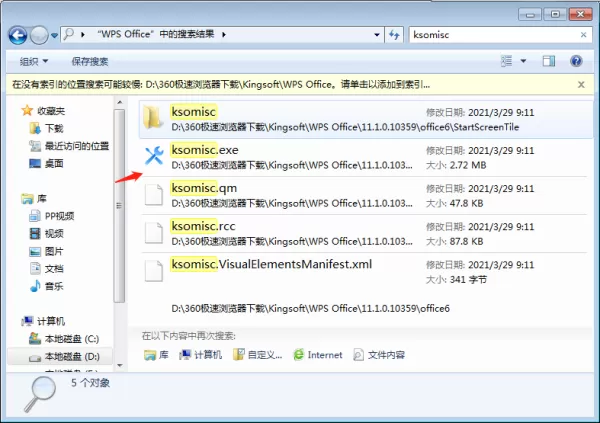Dismiss the yellow index notice bar

(581, 85)
